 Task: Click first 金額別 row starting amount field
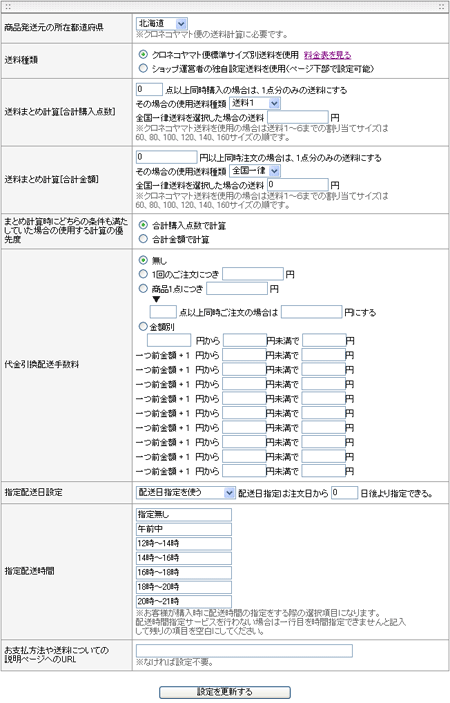point(169,340)
